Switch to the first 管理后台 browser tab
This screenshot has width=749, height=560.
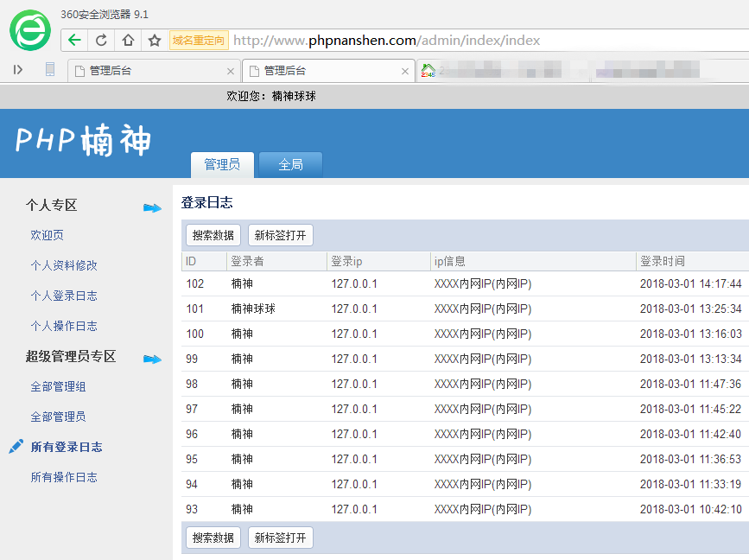[154, 71]
